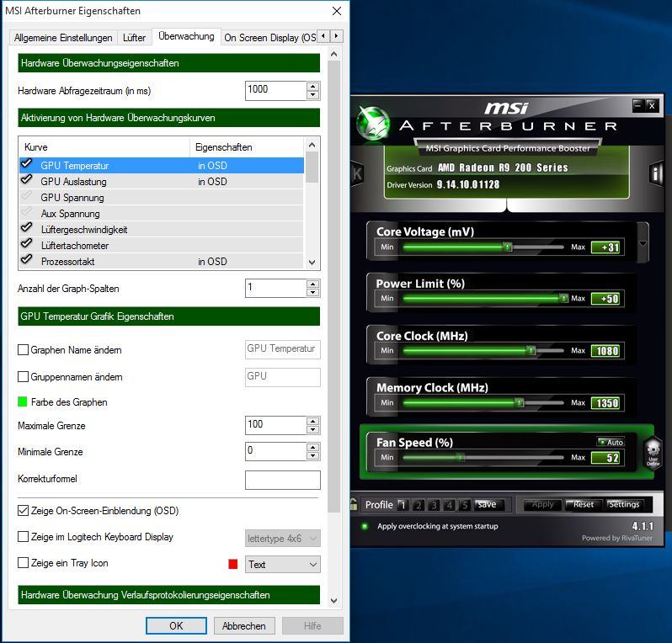Screen dimensions: 672x643
Task: Close the MSI Afterburner skin window
Action: 652,105
